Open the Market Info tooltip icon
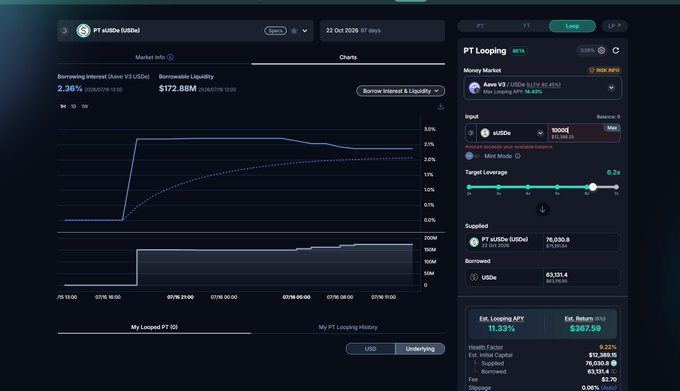This screenshot has width=680, height=391. tap(170, 57)
